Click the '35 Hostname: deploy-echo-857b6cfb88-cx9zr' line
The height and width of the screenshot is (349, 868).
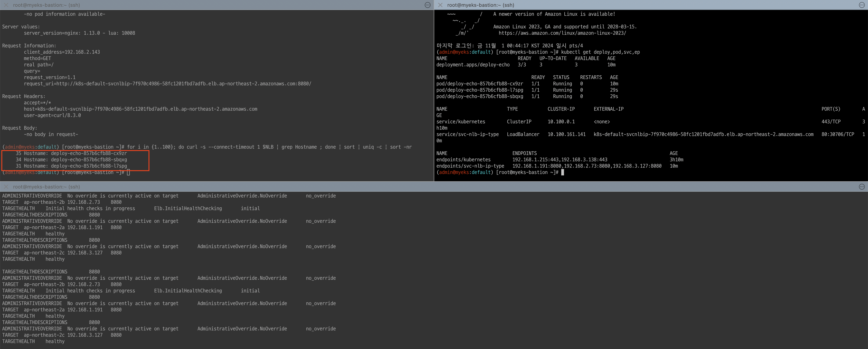pos(71,153)
